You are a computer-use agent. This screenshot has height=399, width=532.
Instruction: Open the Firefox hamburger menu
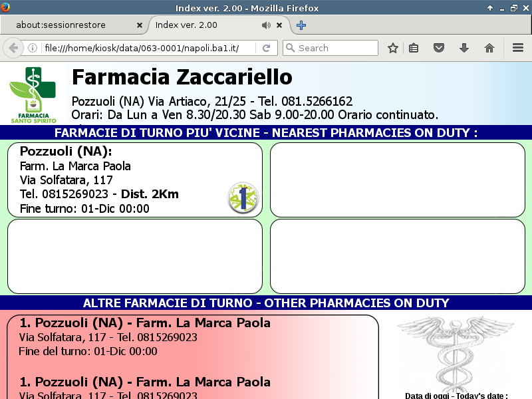click(x=518, y=48)
